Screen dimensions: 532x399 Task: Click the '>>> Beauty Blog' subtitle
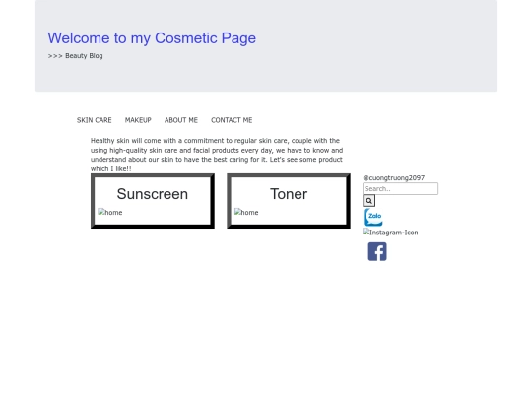75,56
